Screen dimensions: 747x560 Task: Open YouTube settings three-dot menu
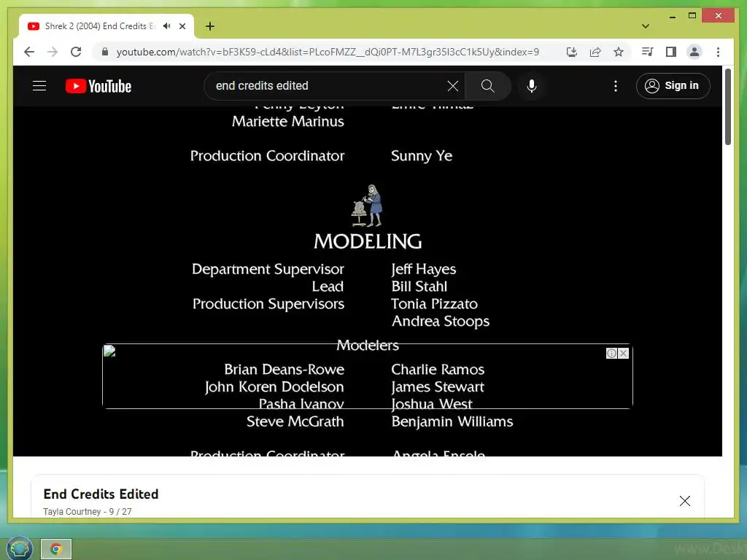click(x=616, y=86)
